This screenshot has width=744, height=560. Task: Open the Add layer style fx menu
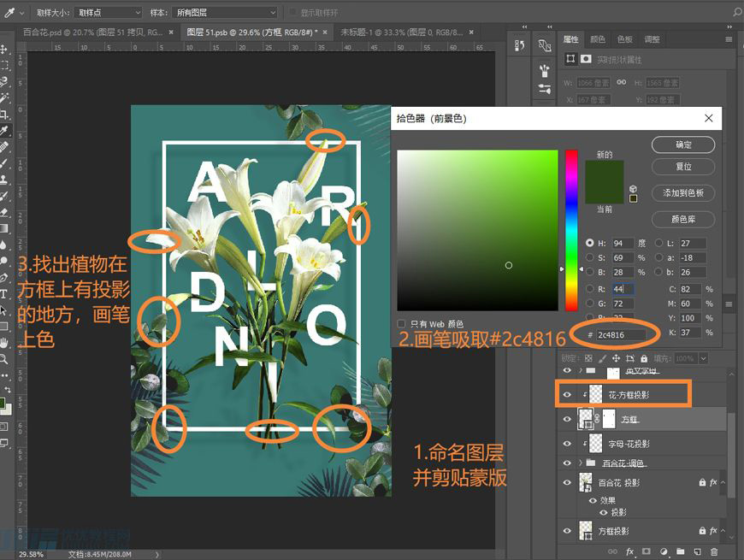pyautogui.click(x=629, y=552)
